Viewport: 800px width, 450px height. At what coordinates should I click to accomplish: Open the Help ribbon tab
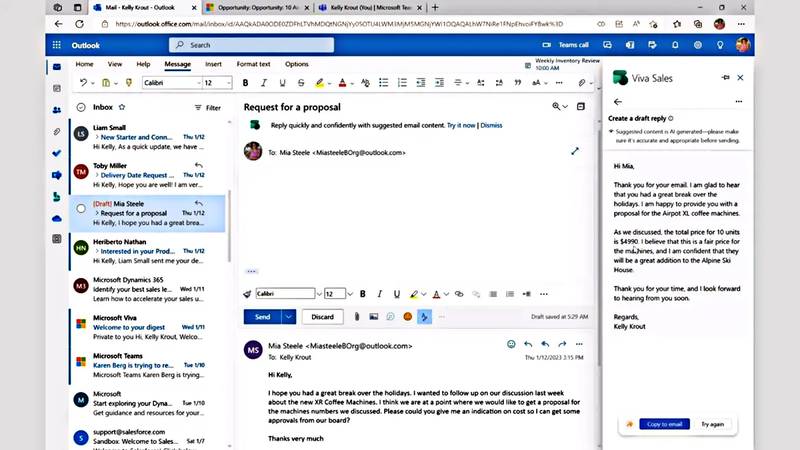pyautogui.click(x=143, y=64)
